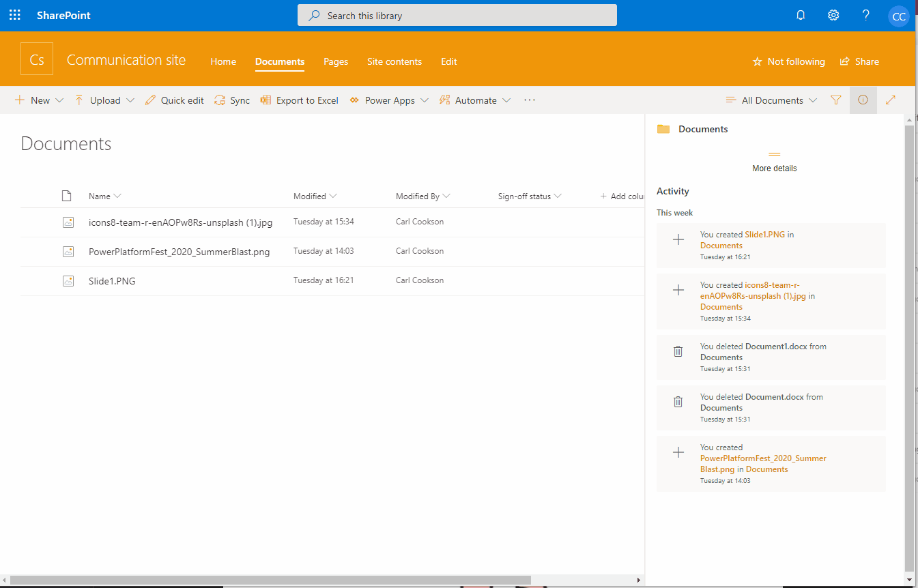
Task: Click the Sync button
Action: coord(232,100)
